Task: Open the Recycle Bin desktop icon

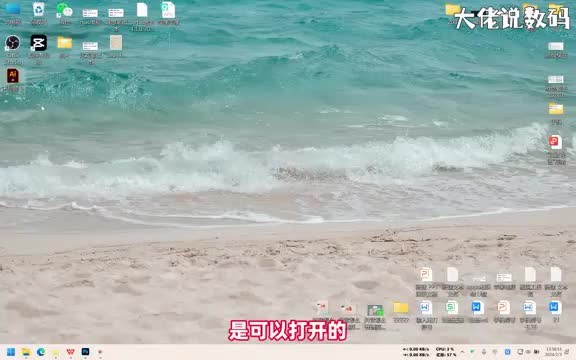Action: 38,10
